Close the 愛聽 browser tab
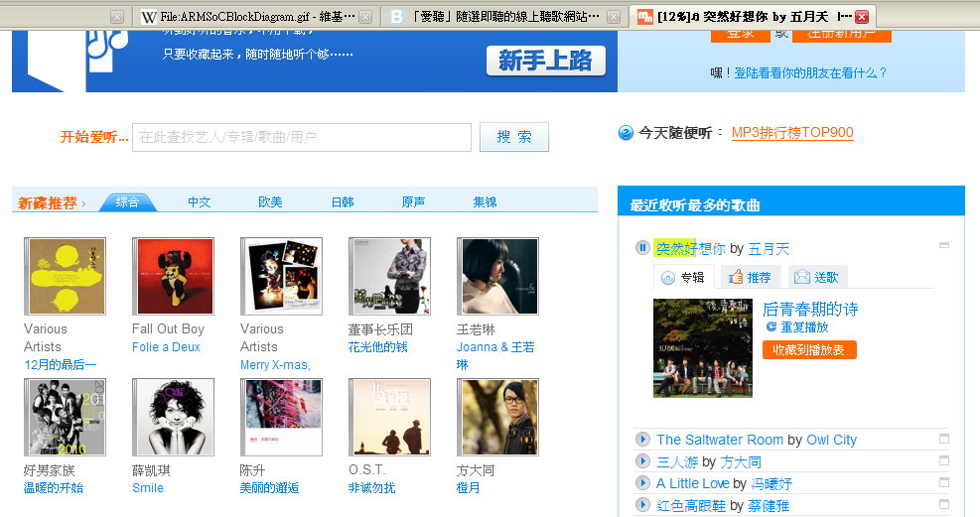This screenshot has width=980, height=517. tap(614, 17)
